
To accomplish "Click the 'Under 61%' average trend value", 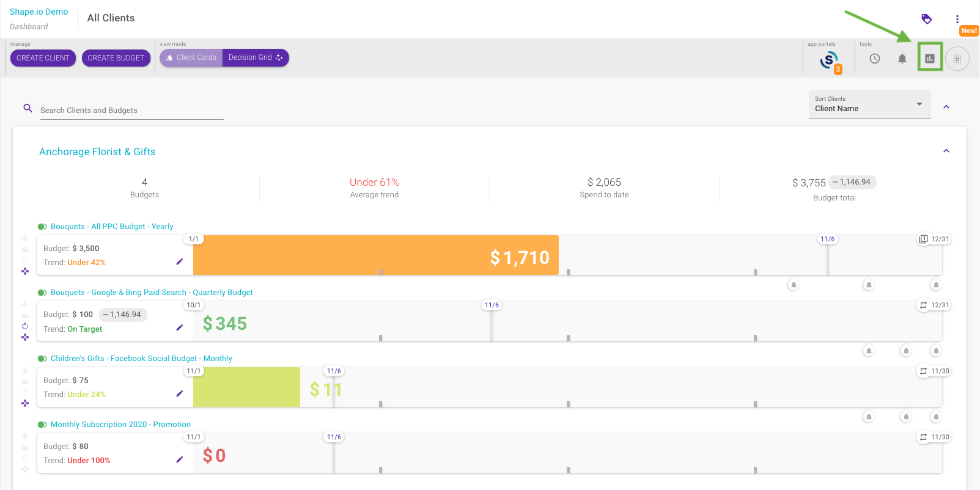I will [x=374, y=182].
